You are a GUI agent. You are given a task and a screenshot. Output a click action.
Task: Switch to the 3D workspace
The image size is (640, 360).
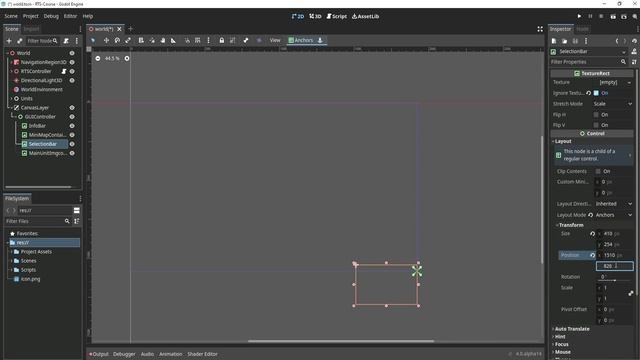click(x=315, y=16)
